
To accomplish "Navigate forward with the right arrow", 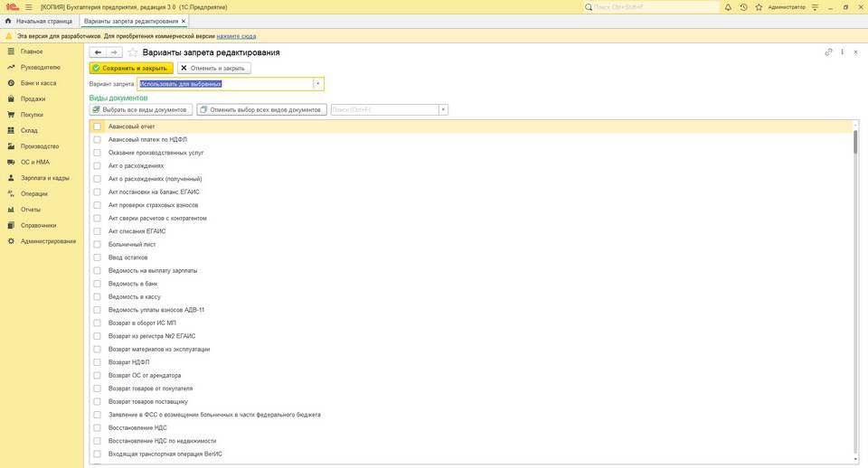I will [x=114, y=52].
